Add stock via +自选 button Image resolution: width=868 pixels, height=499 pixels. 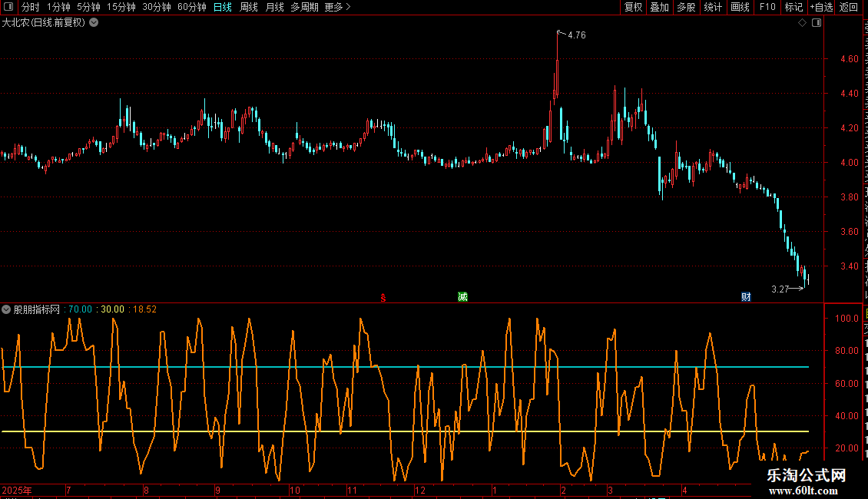click(x=821, y=7)
